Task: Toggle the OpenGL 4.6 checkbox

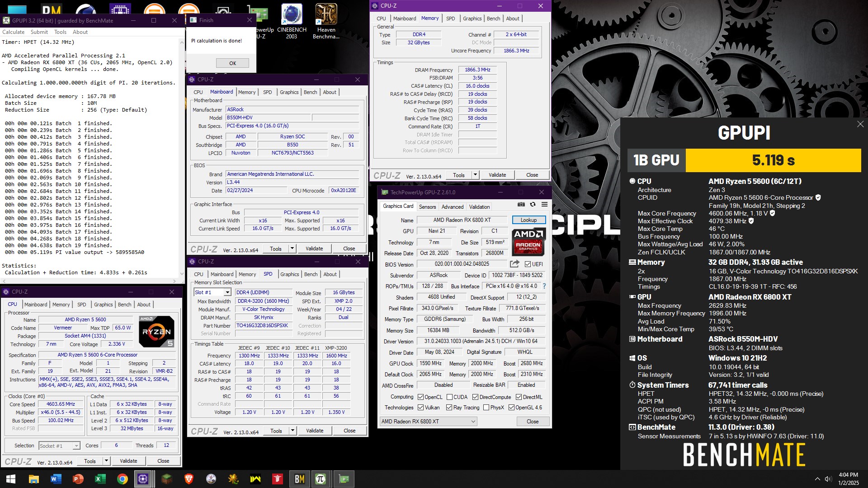Action: click(511, 408)
